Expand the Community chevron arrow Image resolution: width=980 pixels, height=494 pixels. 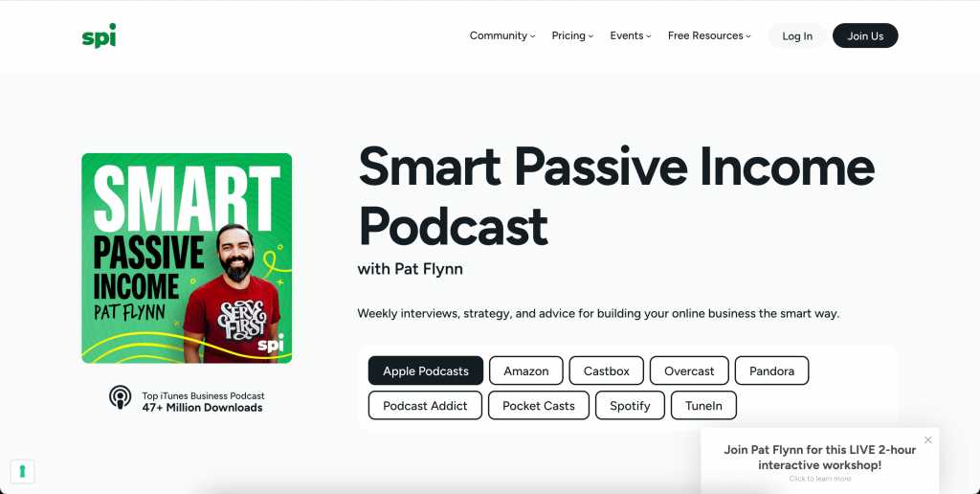pyautogui.click(x=532, y=36)
